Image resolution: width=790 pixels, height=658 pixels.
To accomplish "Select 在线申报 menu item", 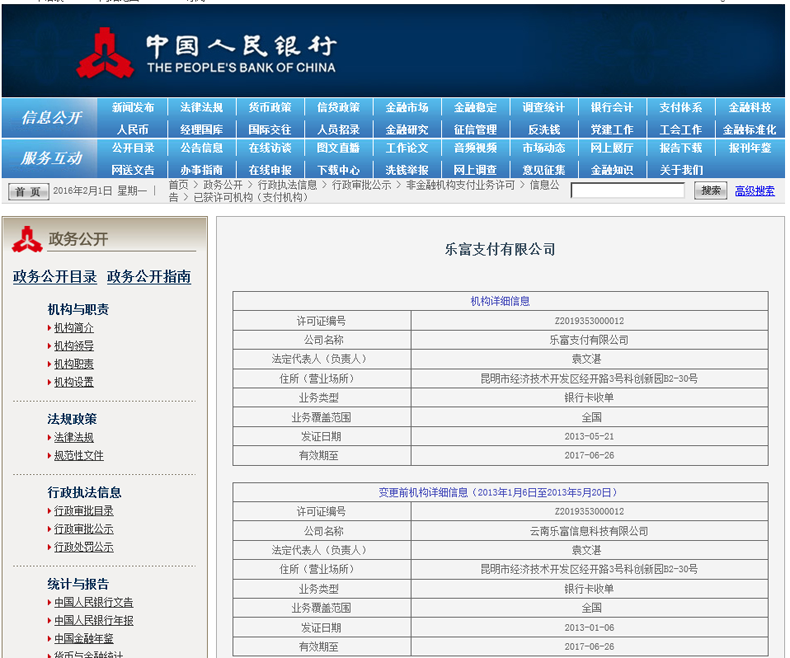I will (x=270, y=170).
